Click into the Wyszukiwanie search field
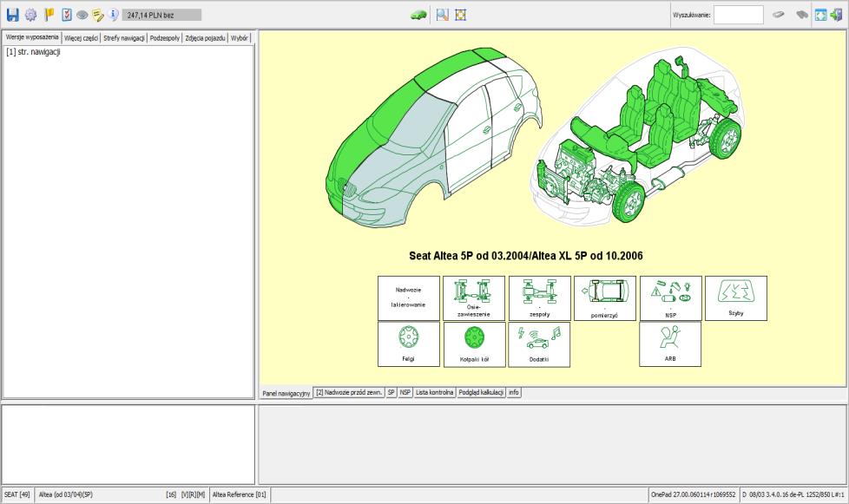This screenshot has width=849, height=504. point(739,15)
